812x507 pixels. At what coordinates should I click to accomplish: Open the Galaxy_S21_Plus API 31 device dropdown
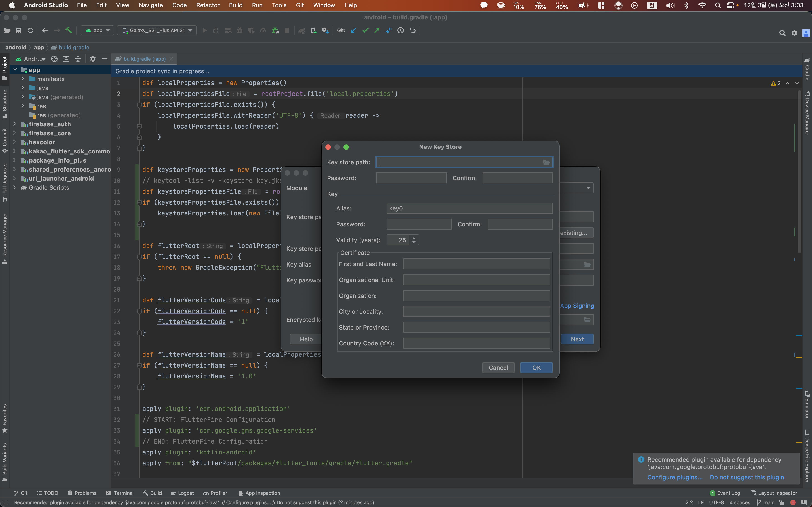point(157,31)
